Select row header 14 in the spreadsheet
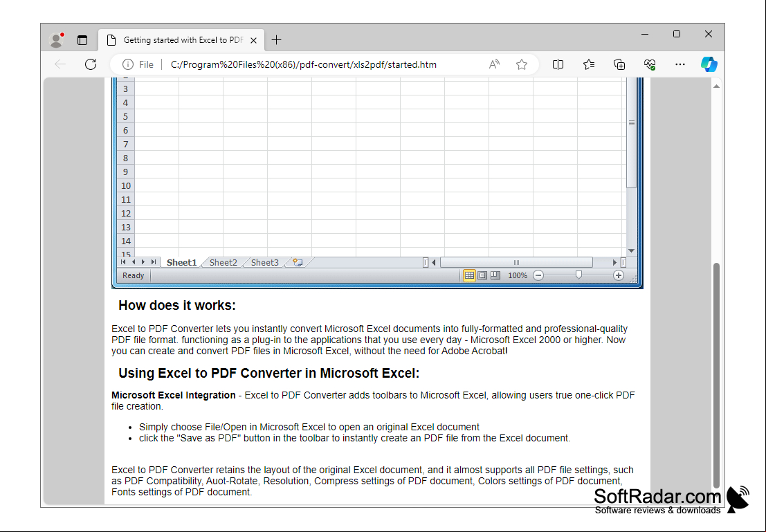 125,241
